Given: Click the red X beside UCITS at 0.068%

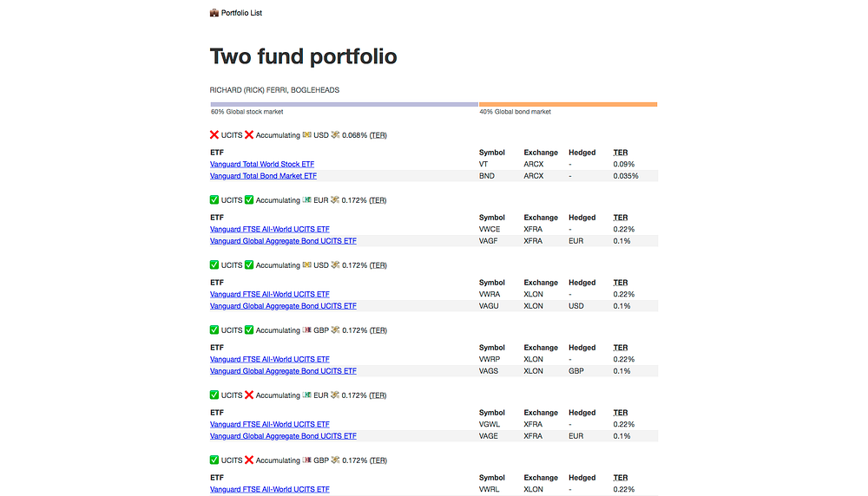Looking at the screenshot, I should coord(214,135).
